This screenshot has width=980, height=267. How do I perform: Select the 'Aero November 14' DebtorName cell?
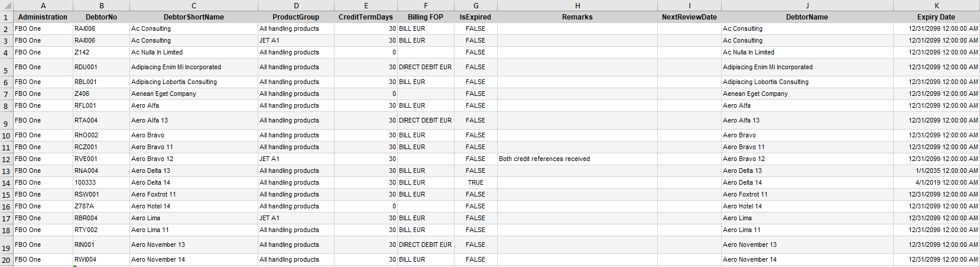(x=807, y=260)
